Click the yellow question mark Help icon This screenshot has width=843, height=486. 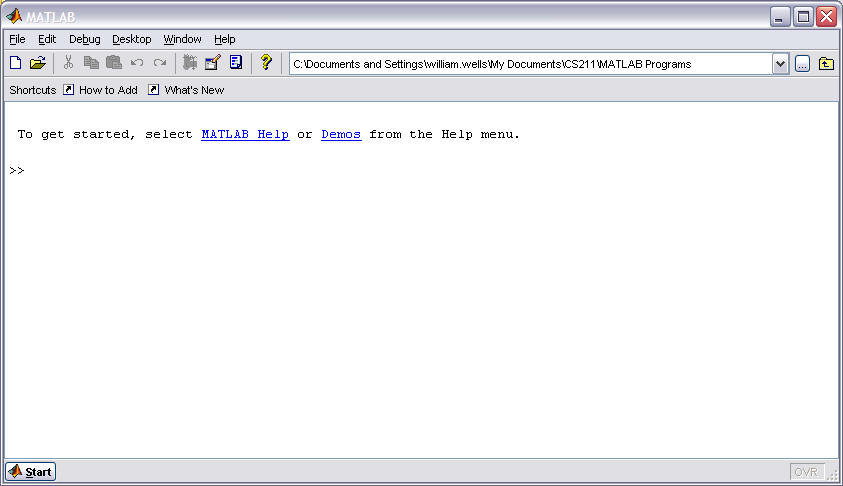pyautogui.click(x=265, y=63)
